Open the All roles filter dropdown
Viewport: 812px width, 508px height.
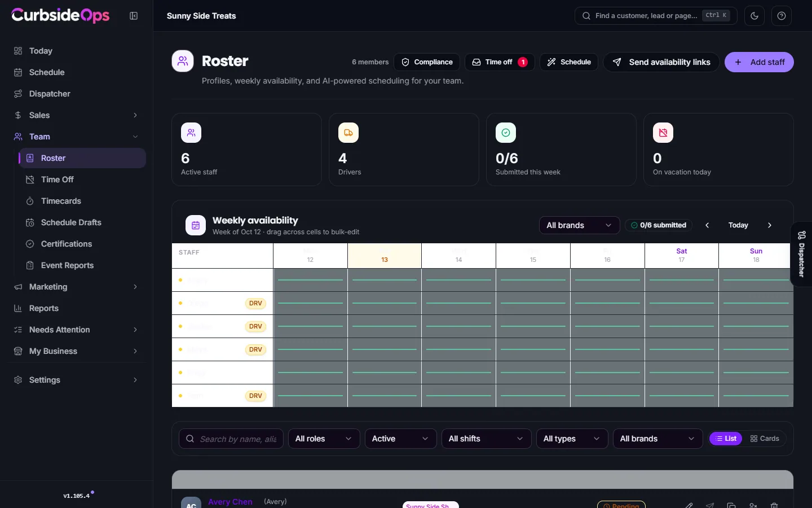pos(324,439)
